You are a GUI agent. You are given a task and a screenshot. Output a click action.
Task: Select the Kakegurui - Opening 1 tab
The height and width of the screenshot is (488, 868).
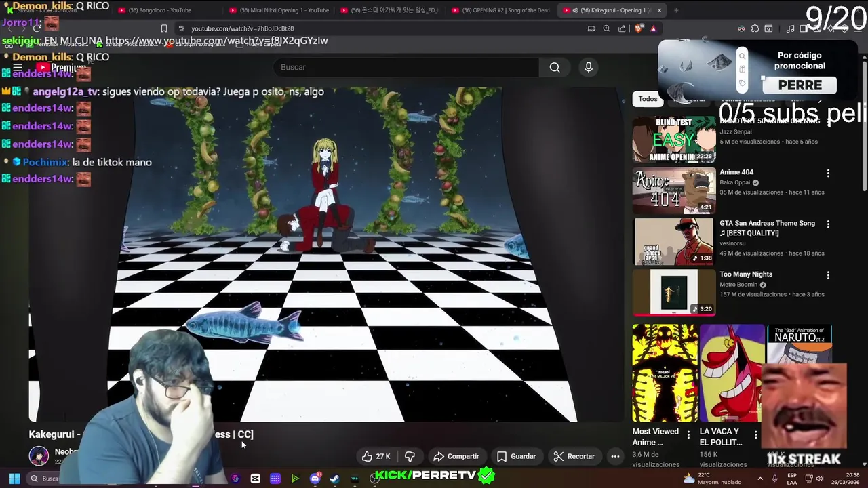(610, 10)
